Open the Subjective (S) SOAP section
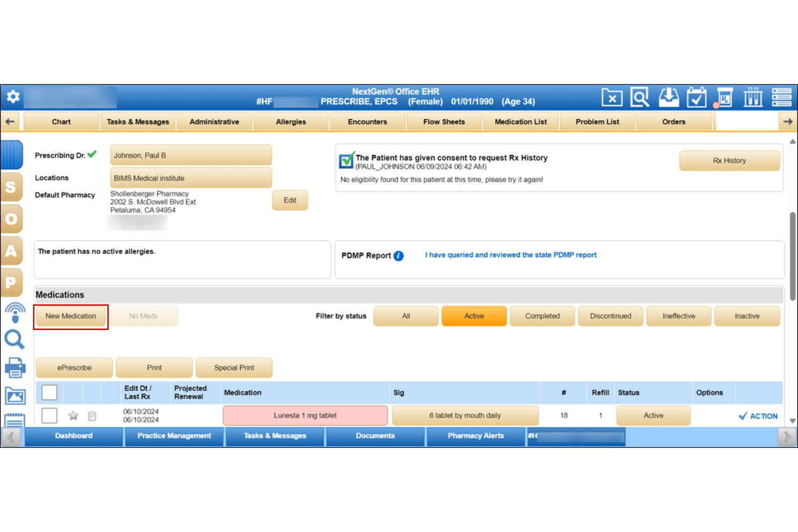The image size is (798, 532). tap(11, 188)
